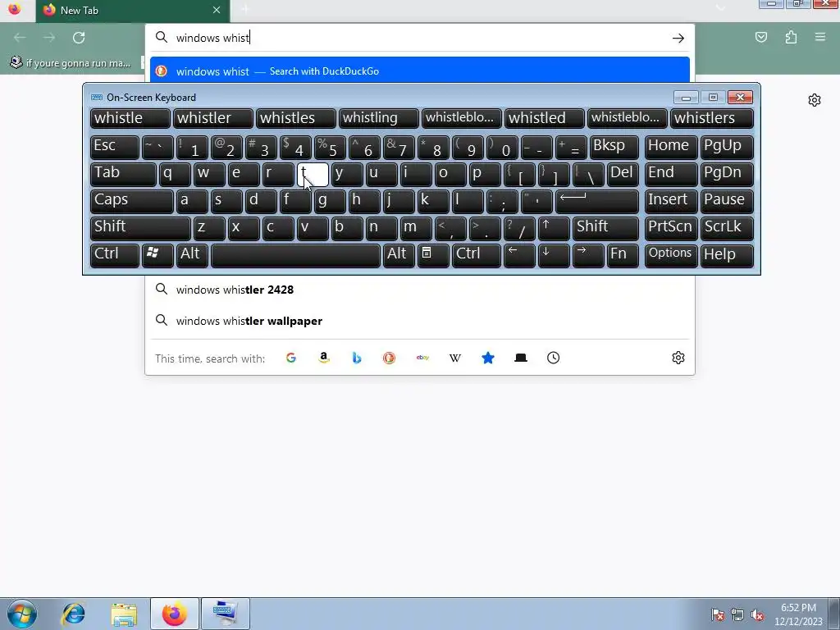Select 'windows whist — Search with DuckDuckGo' row
Image resolution: width=840 pixels, height=630 pixels.
pyautogui.click(x=420, y=71)
